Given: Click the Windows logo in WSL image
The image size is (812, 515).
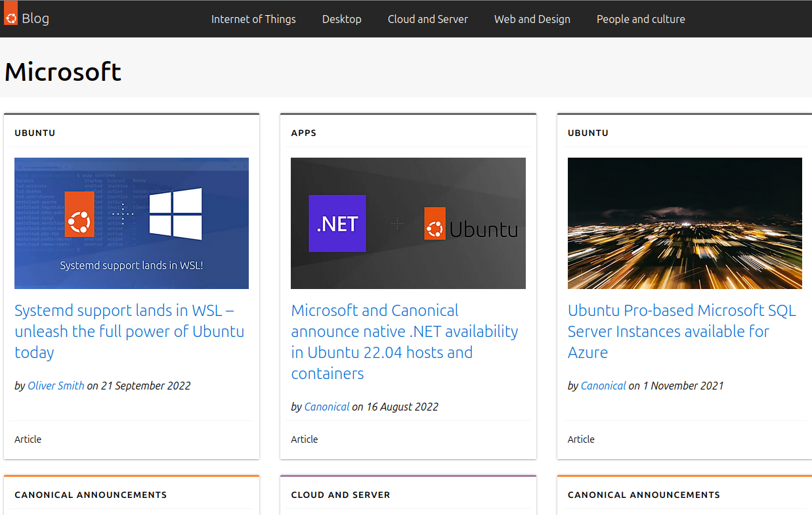Looking at the screenshot, I should [175, 213].
